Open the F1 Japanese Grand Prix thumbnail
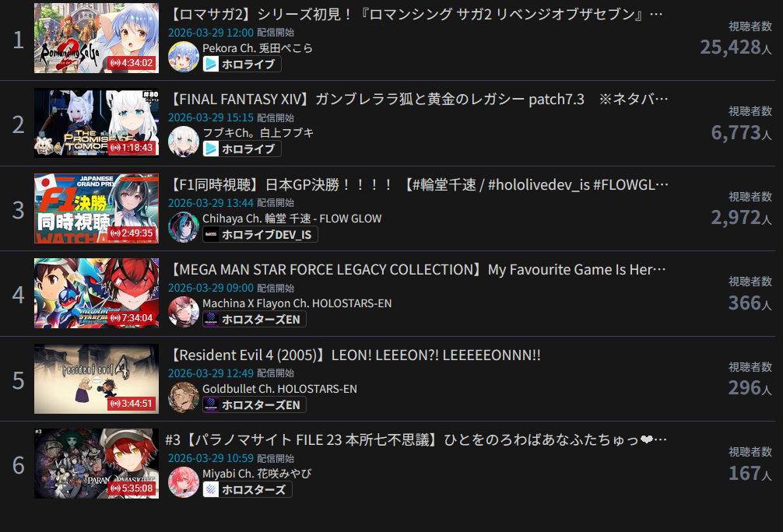 (x=97, y=208)
